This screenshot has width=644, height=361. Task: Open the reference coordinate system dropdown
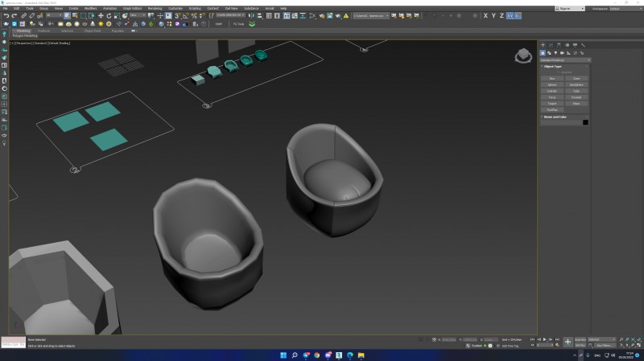click(138, 15)
